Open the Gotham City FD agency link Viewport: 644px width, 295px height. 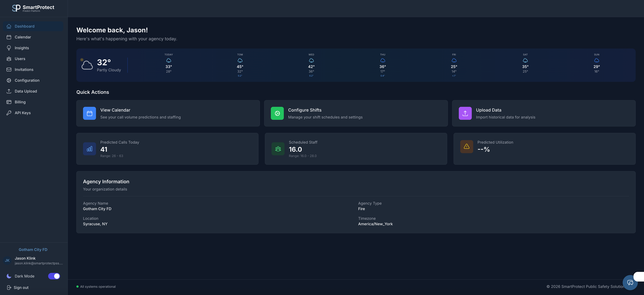(33, 249)
